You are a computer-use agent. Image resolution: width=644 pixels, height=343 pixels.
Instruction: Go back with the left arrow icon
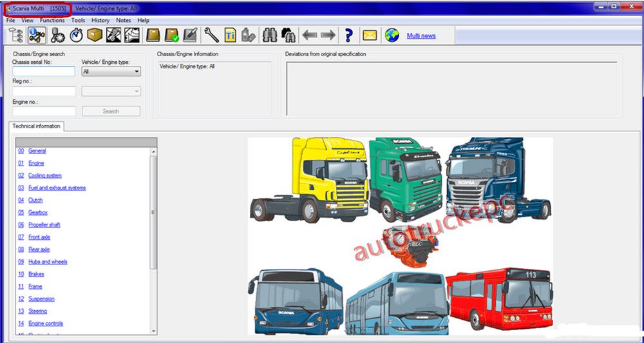(309, 35)
